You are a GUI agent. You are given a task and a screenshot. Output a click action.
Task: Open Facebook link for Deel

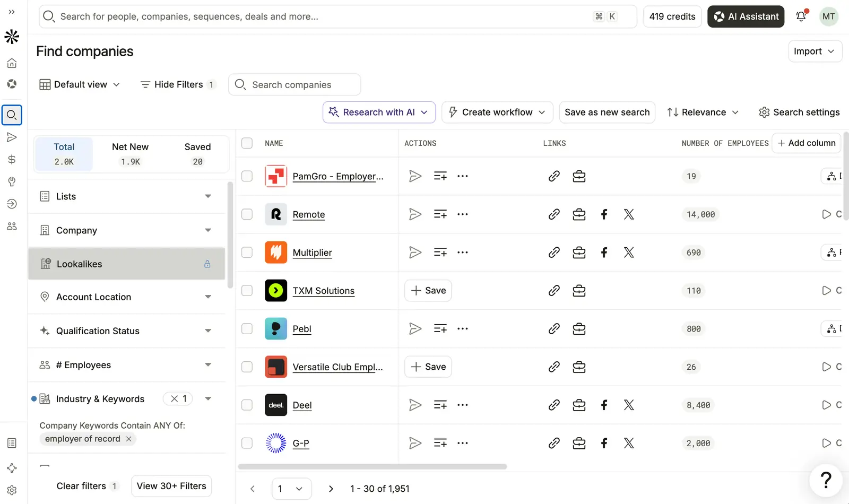coord(604,405)
